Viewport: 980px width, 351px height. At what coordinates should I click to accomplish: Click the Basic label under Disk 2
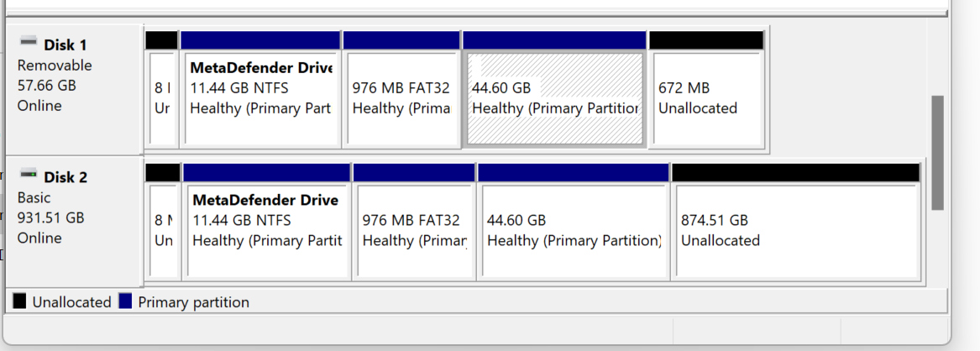pyautogui.click(x=34, y=198)
